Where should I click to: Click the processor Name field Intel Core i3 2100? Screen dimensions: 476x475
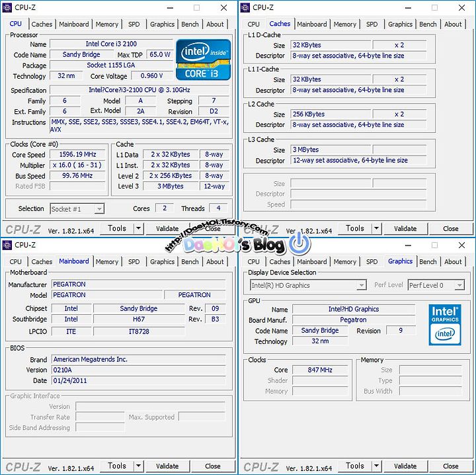pyautogui.click(x=111, y=44)
